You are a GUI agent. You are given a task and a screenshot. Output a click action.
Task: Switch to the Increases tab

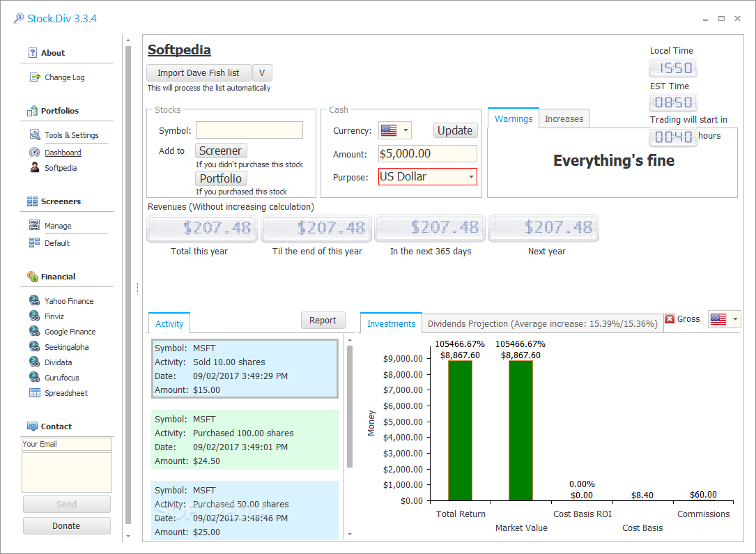(564, 118)
